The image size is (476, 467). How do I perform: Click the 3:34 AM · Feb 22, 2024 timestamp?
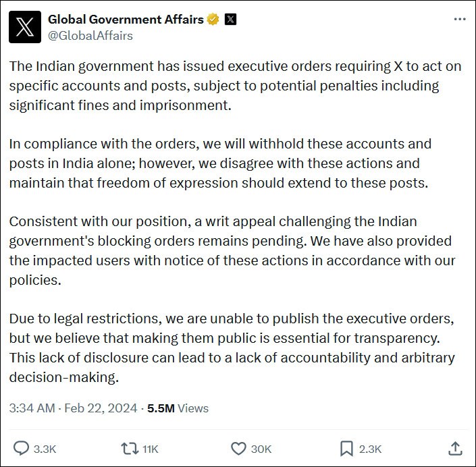[73, 408]
